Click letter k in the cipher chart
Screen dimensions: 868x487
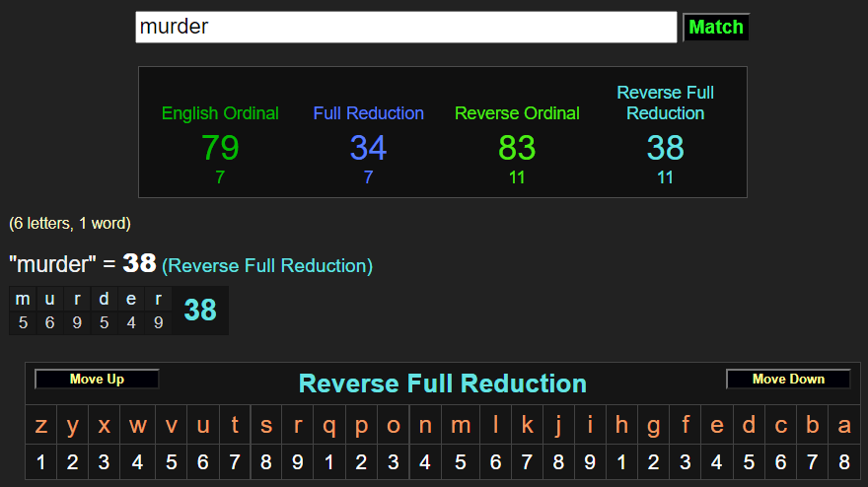(528, 426)
